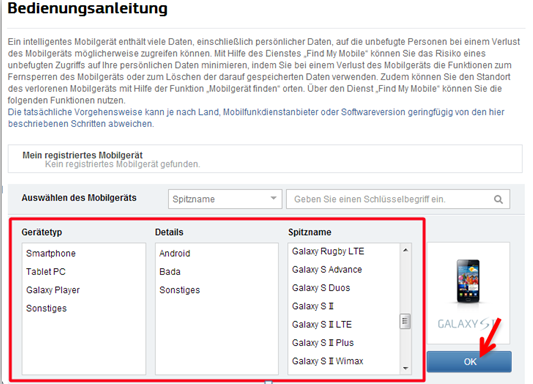
Task: Select Galaxy Player device type
Action: coord(53,290)
